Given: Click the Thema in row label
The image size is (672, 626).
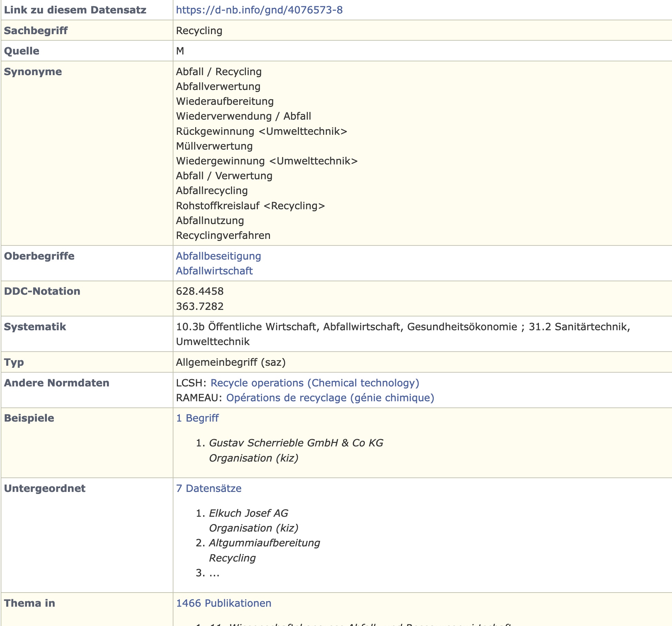Looking at the screenshot, I should pos(29,603).
